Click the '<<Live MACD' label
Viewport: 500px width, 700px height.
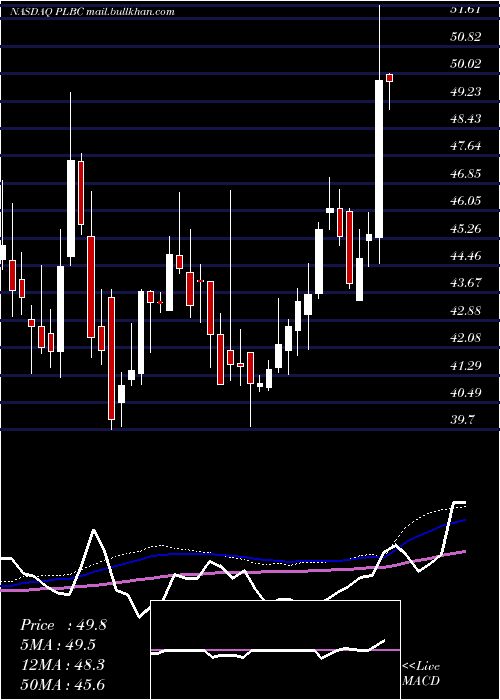421,673
